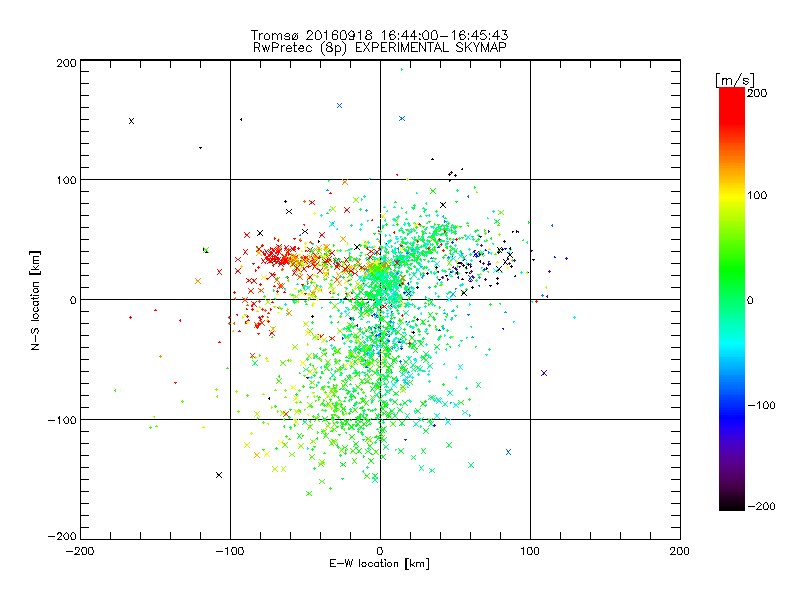Select the 'E-W location [km]' axis label
This screenshot has width=800, height=600.
click(379, 564)
